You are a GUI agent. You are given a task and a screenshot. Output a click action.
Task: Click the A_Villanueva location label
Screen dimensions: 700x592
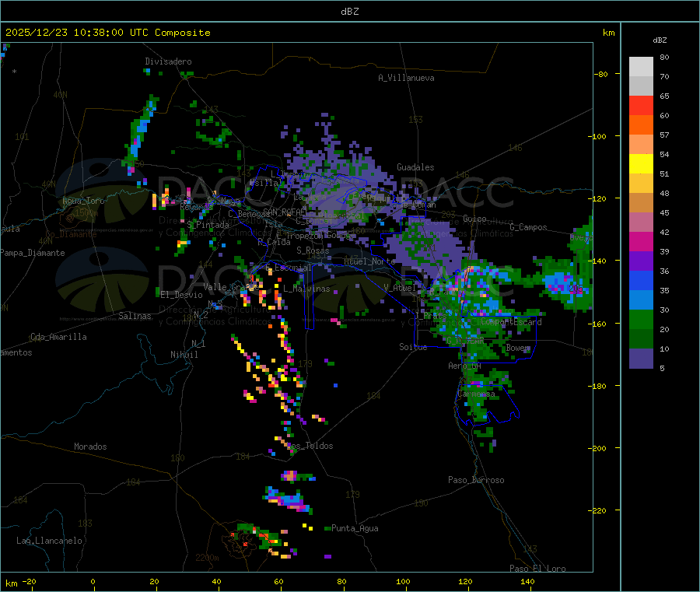click(x=406, y=78)
